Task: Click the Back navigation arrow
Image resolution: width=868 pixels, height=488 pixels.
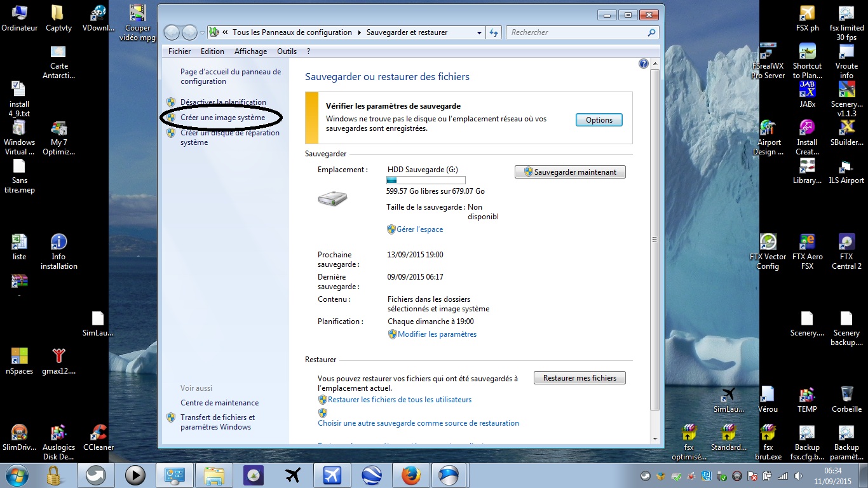Action: point(172,32)
